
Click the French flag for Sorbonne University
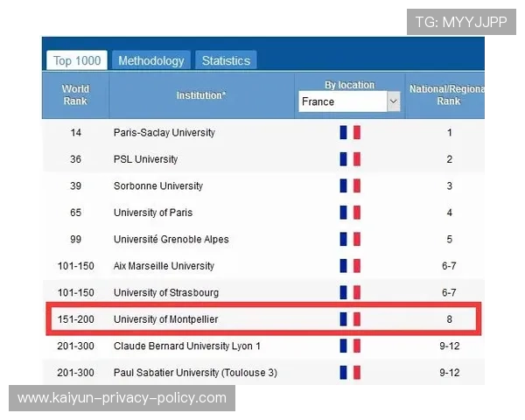click(x=350, y=185)
